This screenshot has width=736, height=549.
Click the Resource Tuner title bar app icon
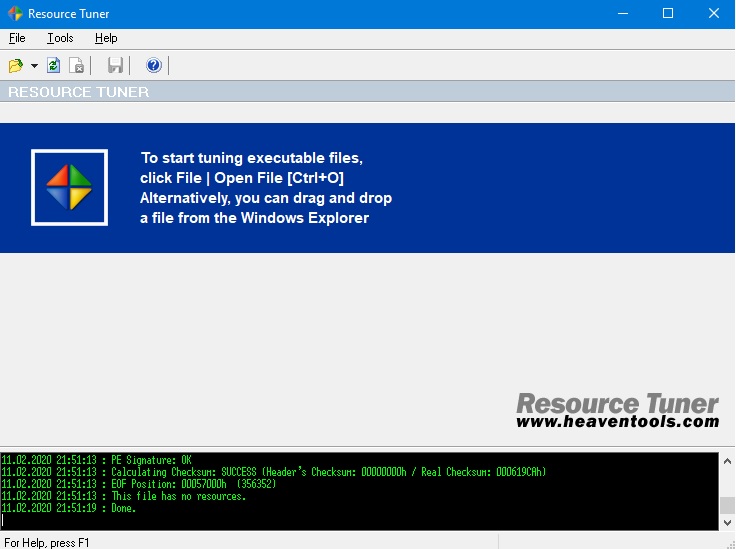14,13
